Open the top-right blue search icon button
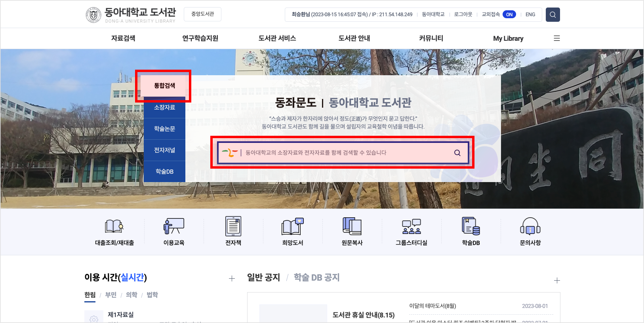Image resolution: width=644 pixels, height=323 pixels. click(x=553, y=15)
